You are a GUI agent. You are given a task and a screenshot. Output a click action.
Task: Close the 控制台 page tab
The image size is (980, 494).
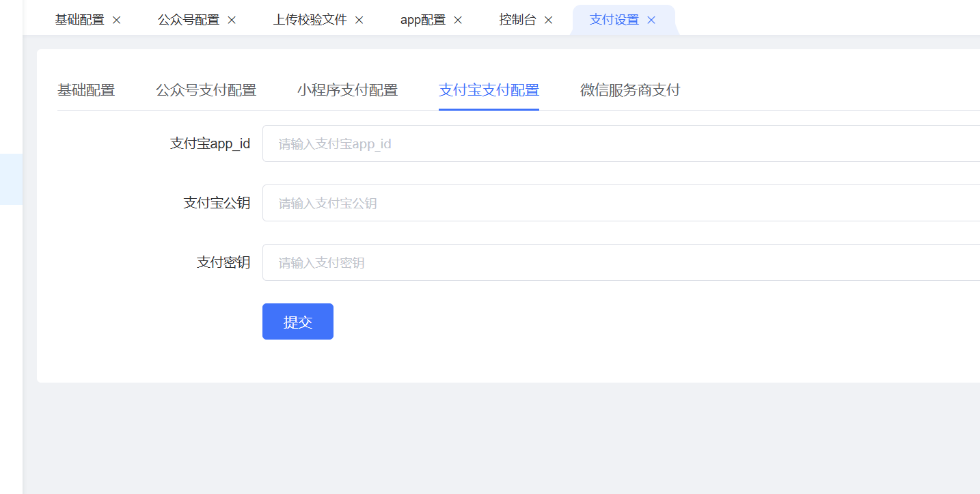click(x=548, y=20)
